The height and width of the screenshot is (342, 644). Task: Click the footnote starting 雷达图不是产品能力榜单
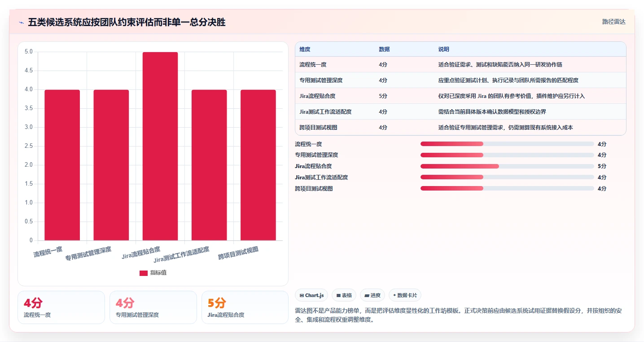(x=458, y=315)
